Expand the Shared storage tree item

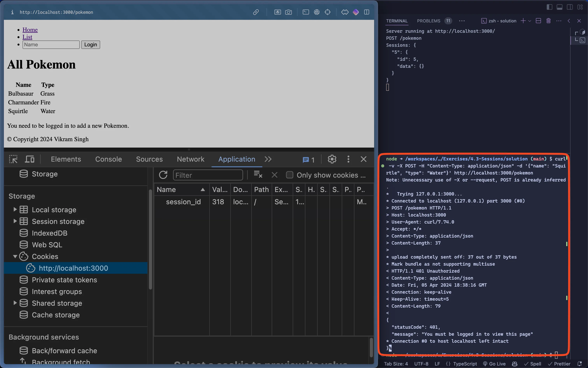click(x=15, y=303)
